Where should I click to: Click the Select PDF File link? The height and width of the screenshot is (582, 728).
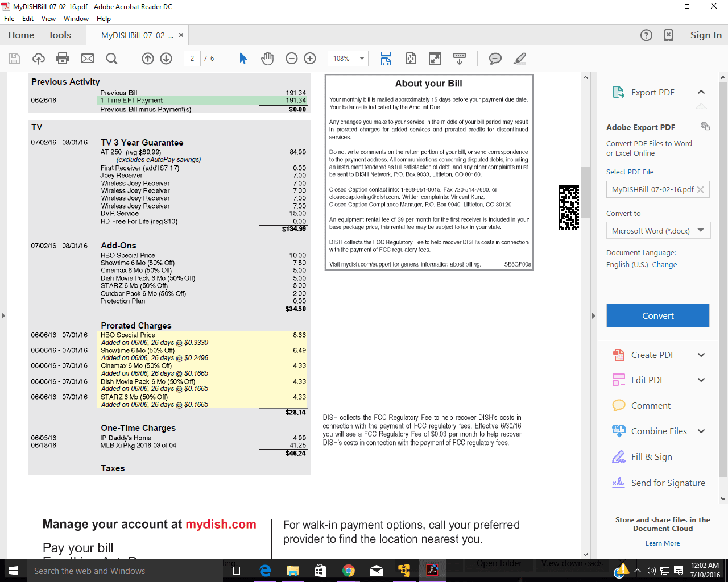coord(630,172)
